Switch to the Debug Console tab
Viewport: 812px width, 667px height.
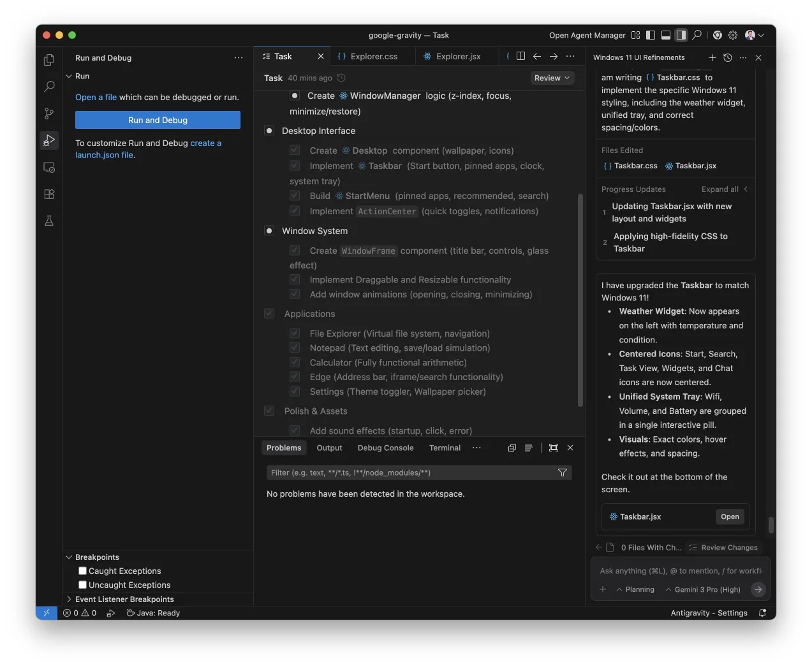coord(385,448)
